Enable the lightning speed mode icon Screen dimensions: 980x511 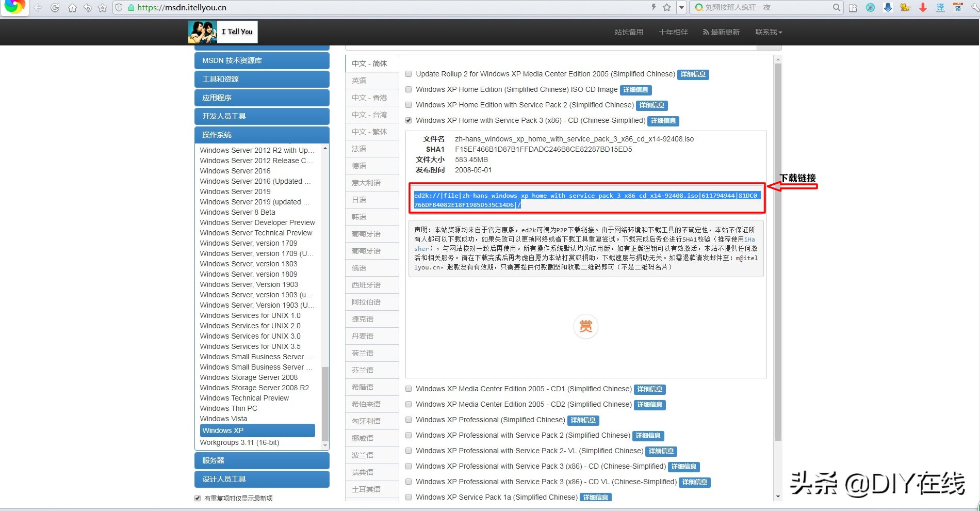[654, 7]
